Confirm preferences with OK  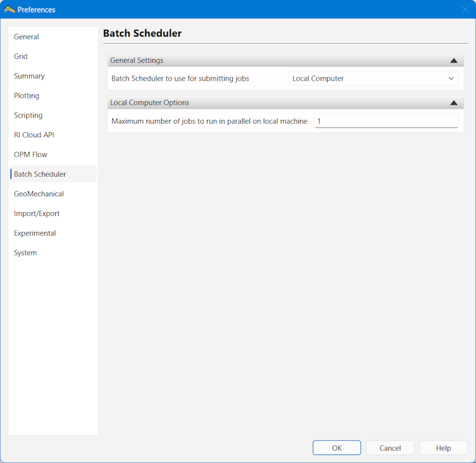[x=336, y=448]
